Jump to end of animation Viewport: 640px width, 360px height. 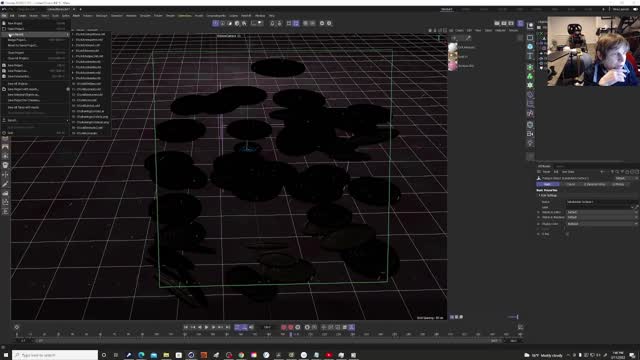[x=228, y=327]
